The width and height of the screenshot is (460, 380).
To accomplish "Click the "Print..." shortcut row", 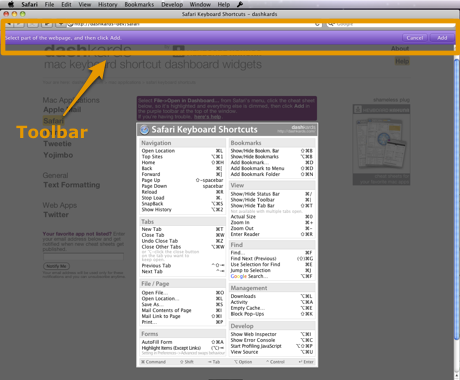I will (x=182, y=322).
